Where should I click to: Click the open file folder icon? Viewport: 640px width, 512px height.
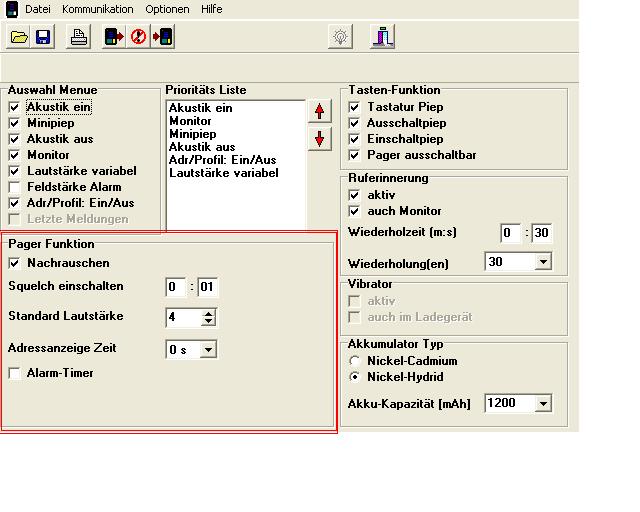[x=19, y=37]
